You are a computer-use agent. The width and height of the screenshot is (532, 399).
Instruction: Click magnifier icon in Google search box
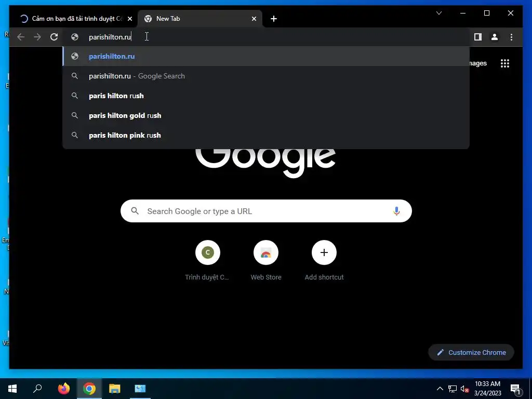135,211
